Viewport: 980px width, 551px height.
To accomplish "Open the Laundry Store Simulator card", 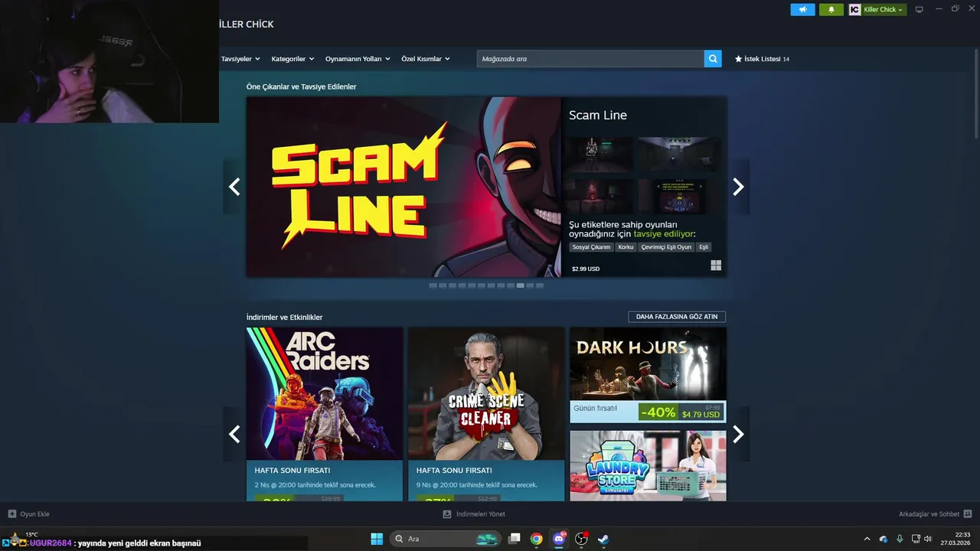I will [648, 465].
